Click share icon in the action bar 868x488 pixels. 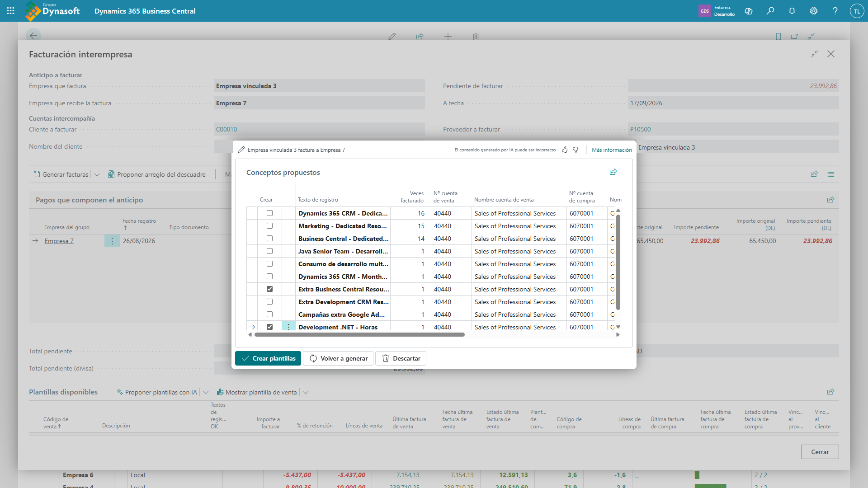814,174
